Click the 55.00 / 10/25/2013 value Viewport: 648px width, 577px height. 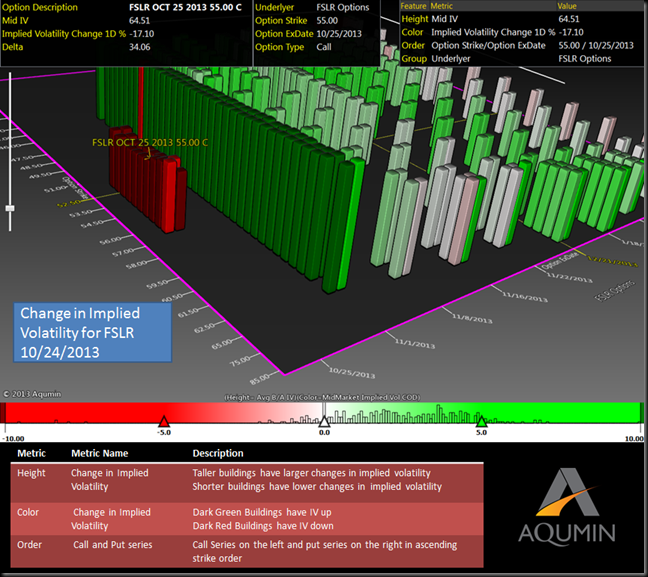[596, 45]
